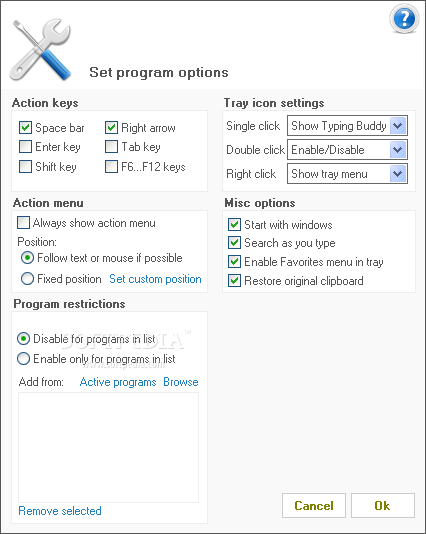Choose Enable only for programs in list
This screenshot has height=534, width=426.
23,359
